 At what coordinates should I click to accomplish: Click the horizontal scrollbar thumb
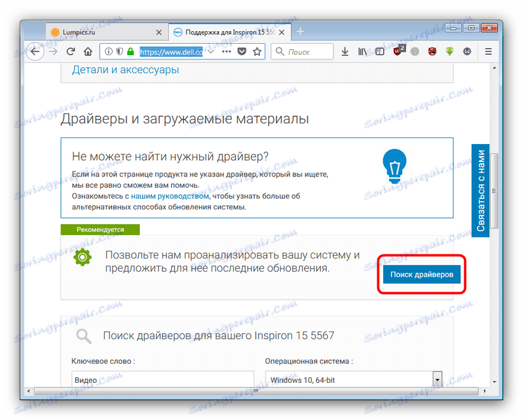pyautogui.click(x=256, y=391)
